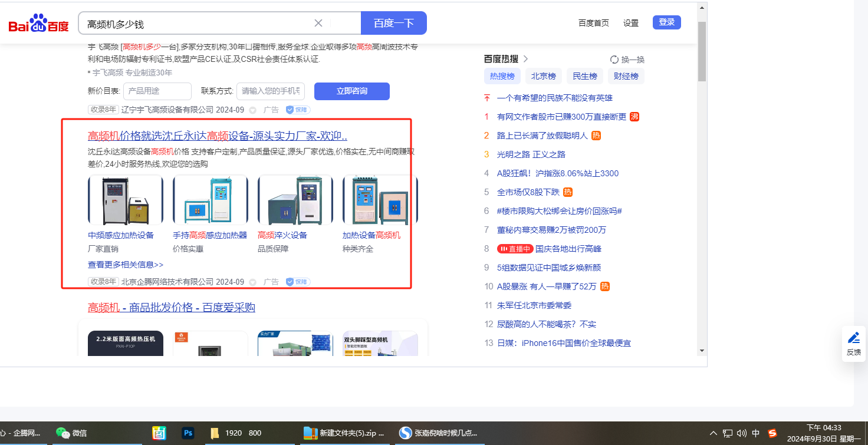Switch to the 民生榜 tab
Screen dimensions: 868x445
(x=585, y=76)
